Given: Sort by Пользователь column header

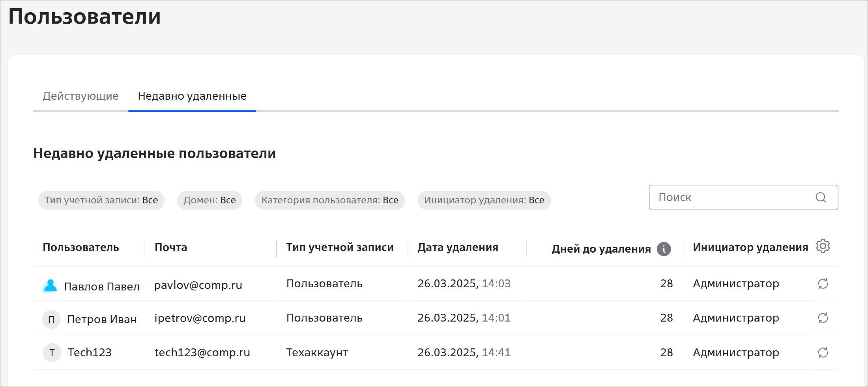Looking at the screenshot, I should click(81, 247).
